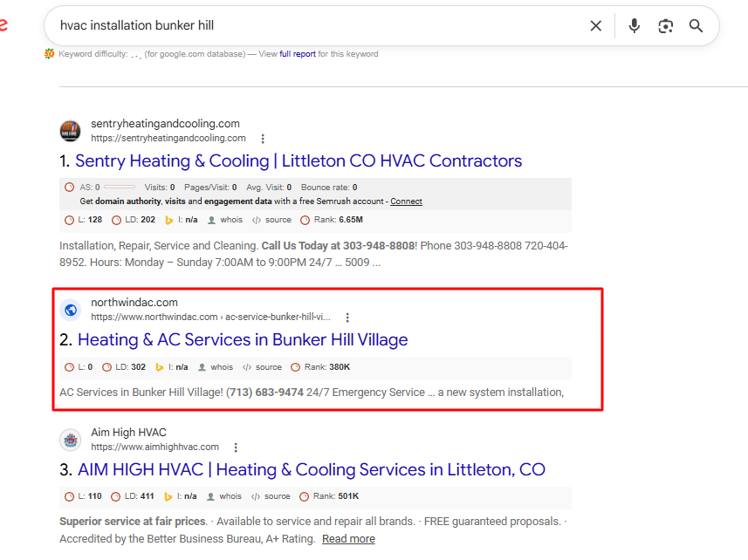
Task: Click the Semrush keyword difficulty icon
Action: click(49, 54)
